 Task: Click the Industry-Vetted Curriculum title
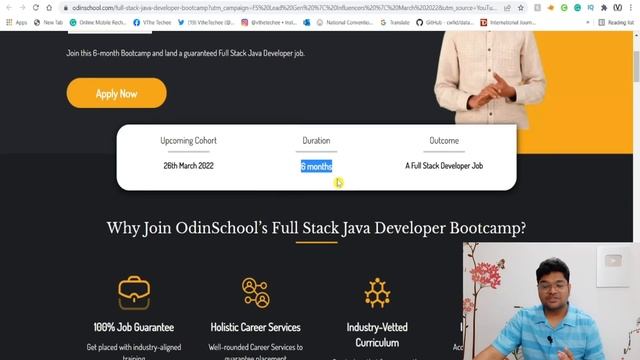click(377, 335)
